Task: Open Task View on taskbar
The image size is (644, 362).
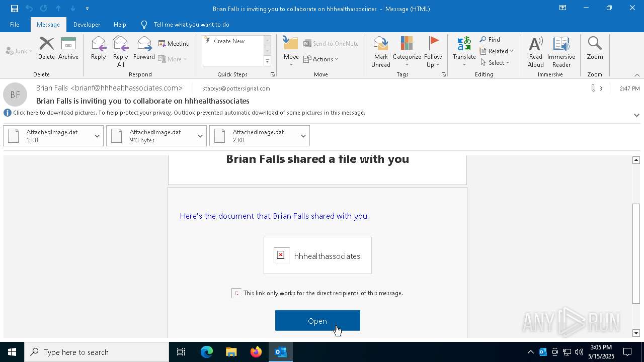Action: (181, 352)
